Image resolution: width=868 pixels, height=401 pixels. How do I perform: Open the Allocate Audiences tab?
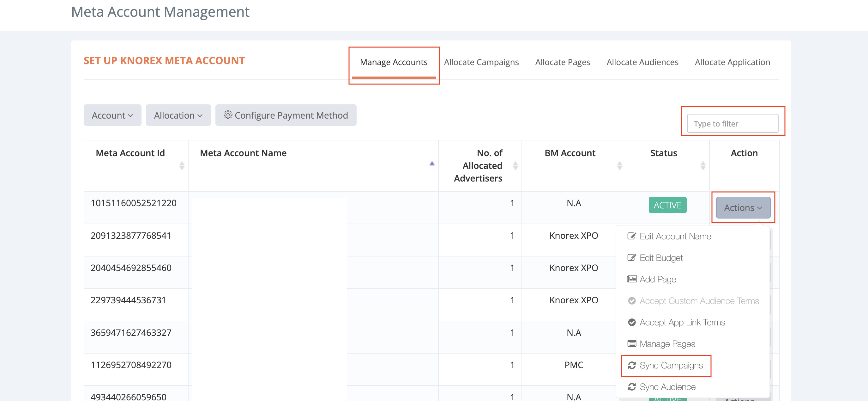[642, 62]
